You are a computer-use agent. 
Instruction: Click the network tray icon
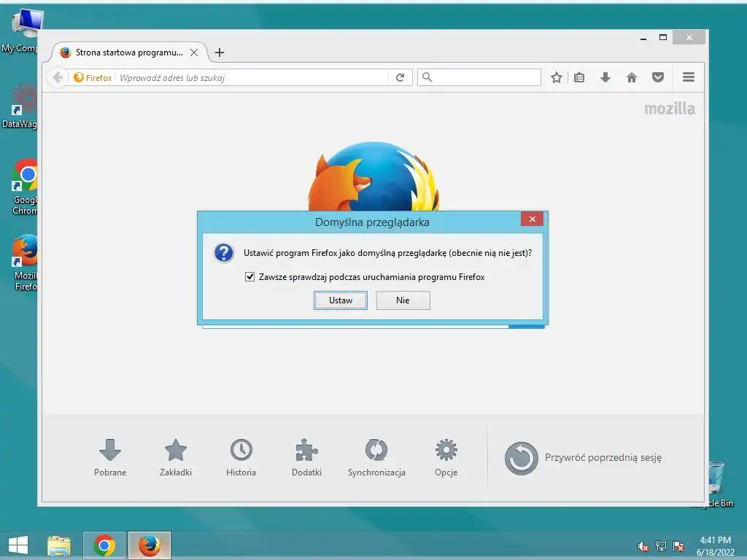click(x=661, y=546)
